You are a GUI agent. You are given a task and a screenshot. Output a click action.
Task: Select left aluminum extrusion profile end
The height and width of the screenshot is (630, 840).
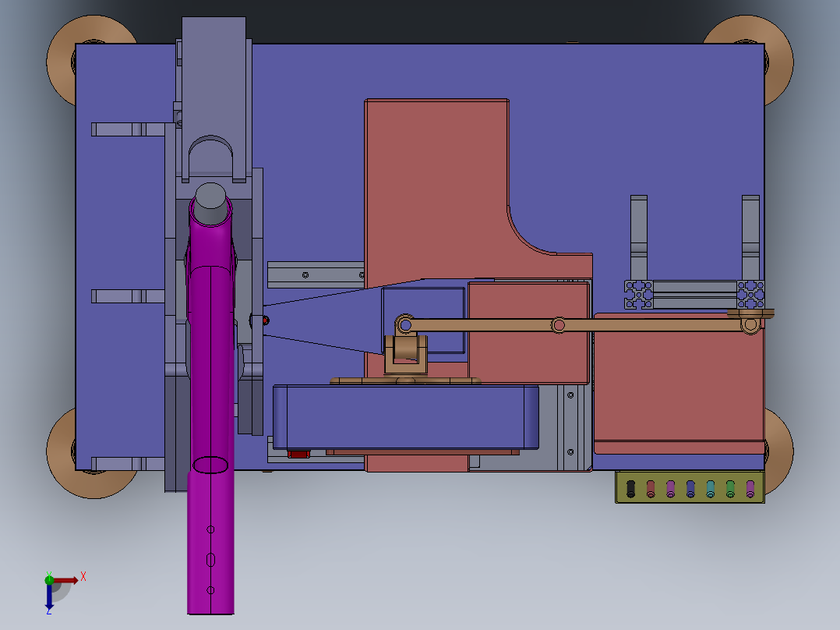639,295
